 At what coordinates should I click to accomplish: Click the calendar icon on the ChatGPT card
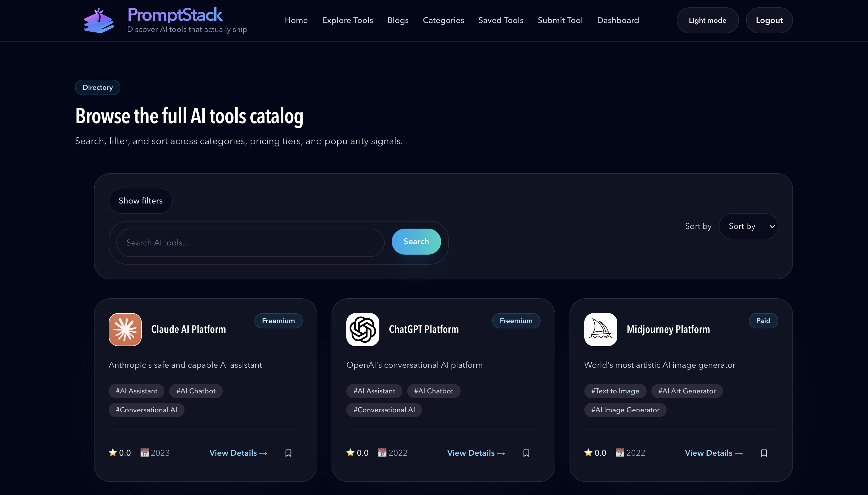(x=382, y=452)
